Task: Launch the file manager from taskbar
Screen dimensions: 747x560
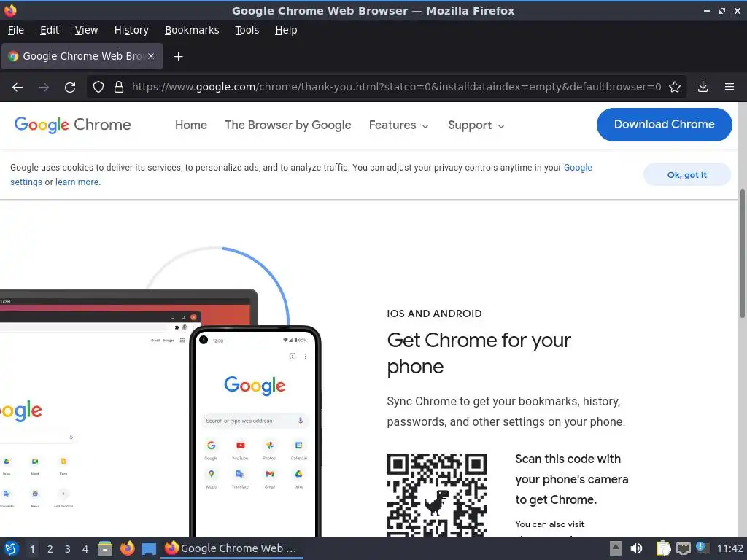Action: pos(105,548)
